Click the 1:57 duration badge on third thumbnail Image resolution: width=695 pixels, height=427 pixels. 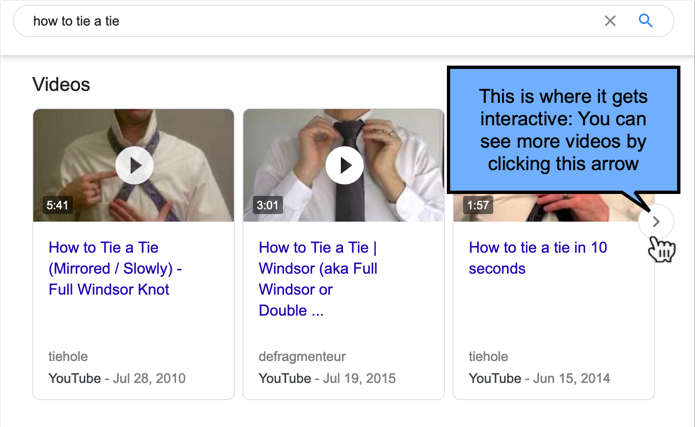point(478,205)
